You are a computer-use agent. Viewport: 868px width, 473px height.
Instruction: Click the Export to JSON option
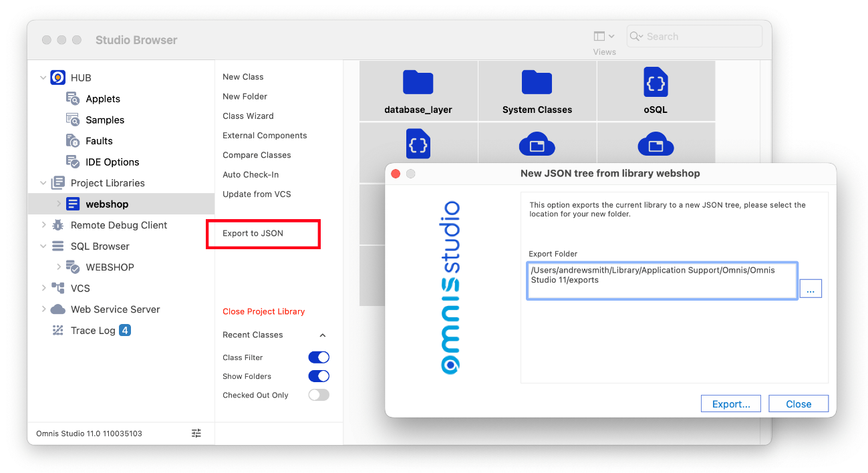pos(253,233)
